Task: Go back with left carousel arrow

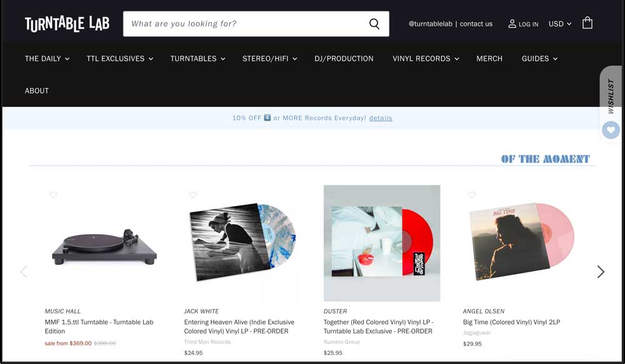Action: (x=24, y=272)
